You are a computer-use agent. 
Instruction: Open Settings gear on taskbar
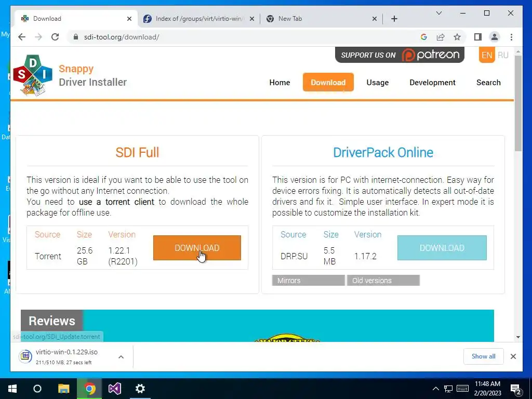[140, 389]
